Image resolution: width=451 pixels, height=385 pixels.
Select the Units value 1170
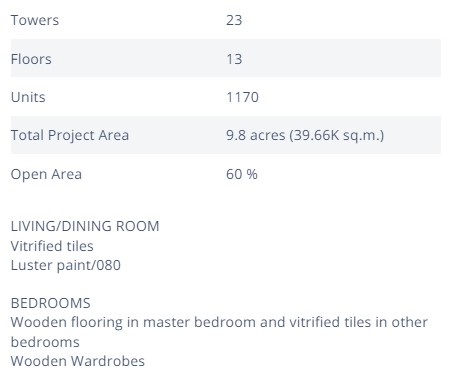[x=242, y=97]
